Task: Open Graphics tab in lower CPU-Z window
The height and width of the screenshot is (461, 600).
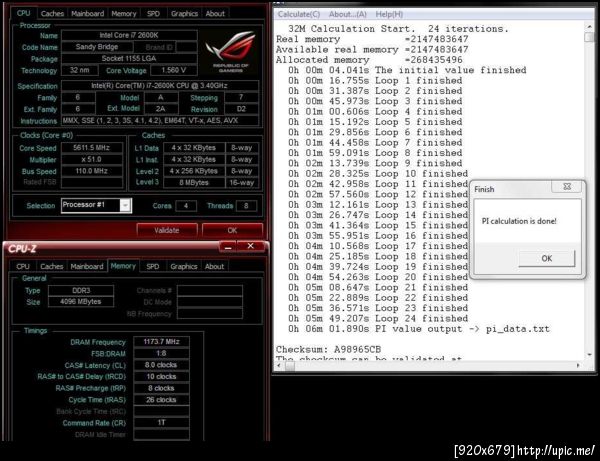Action: (x=184, y=266)
